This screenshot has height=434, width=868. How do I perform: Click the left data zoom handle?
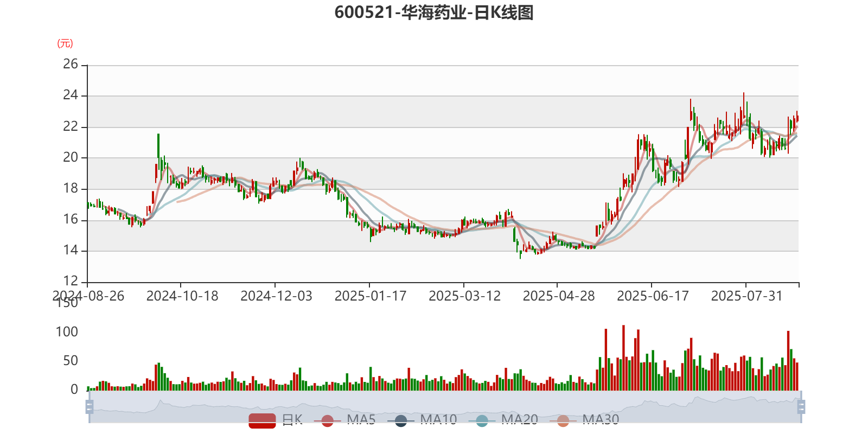click(90, 406)
